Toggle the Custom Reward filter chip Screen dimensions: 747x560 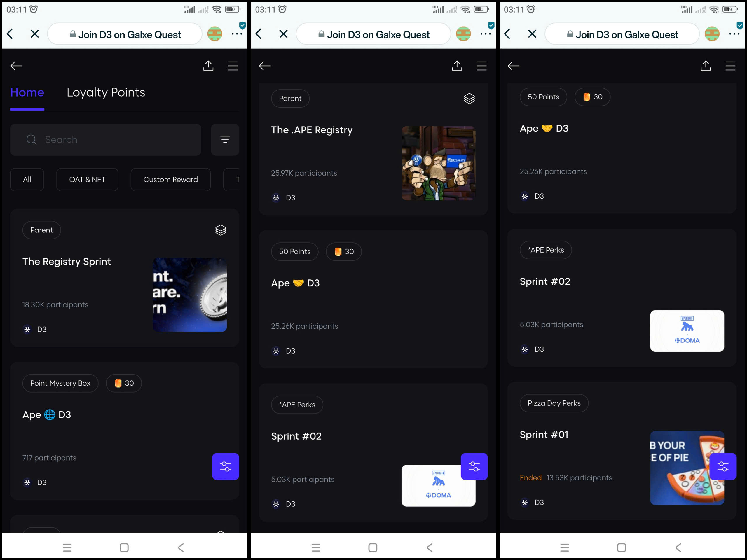(170, 180)
